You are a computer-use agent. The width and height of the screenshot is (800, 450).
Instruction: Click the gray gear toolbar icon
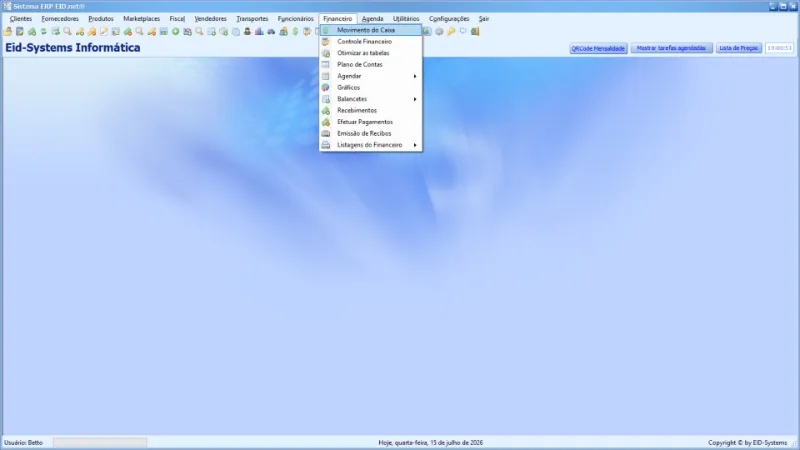pos(439,32)
